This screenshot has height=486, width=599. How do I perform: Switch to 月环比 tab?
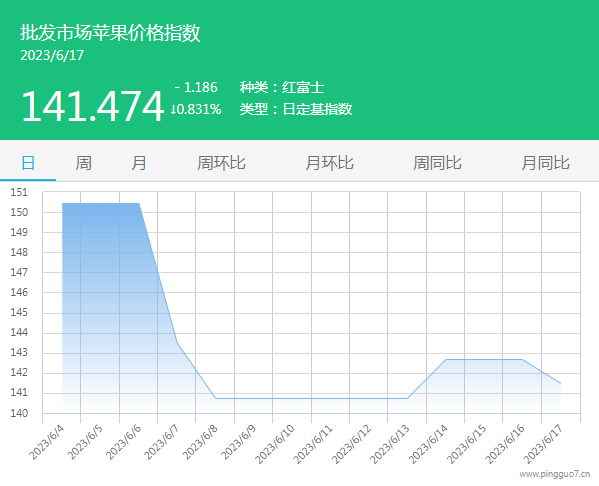[329, 163]
